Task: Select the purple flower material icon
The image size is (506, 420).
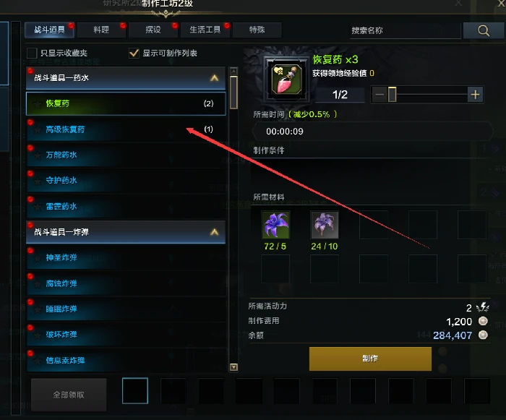Action: (x=325, y=225)
